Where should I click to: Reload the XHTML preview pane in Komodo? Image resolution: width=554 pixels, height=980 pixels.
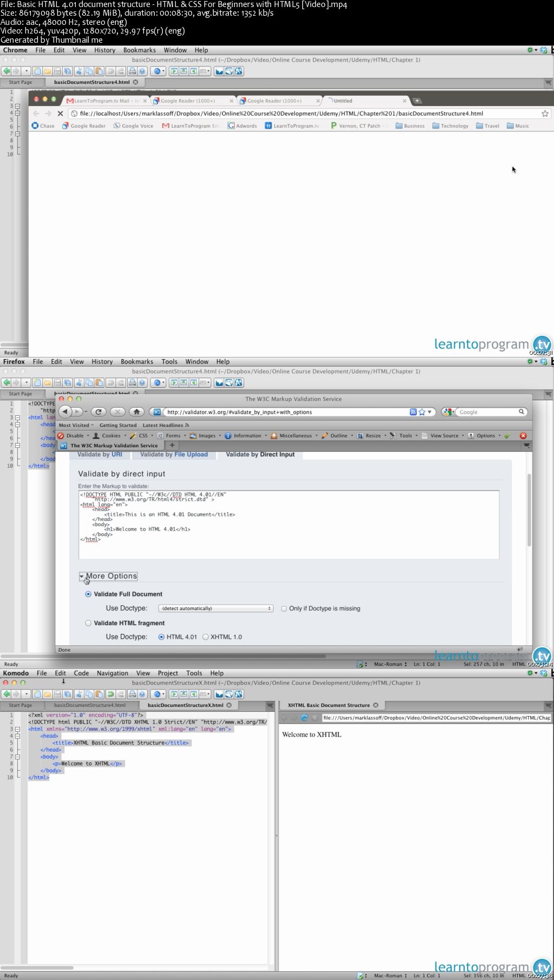tap(304, 718)
